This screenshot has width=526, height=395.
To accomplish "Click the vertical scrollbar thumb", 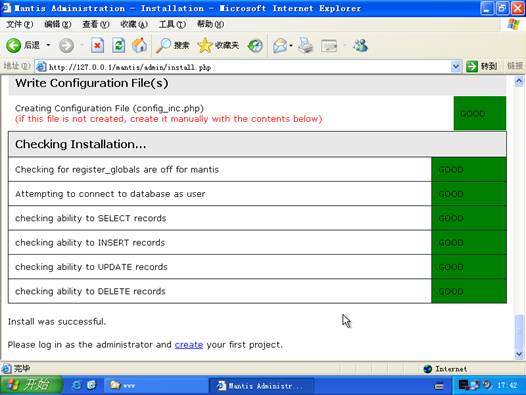I will point(519,332).
